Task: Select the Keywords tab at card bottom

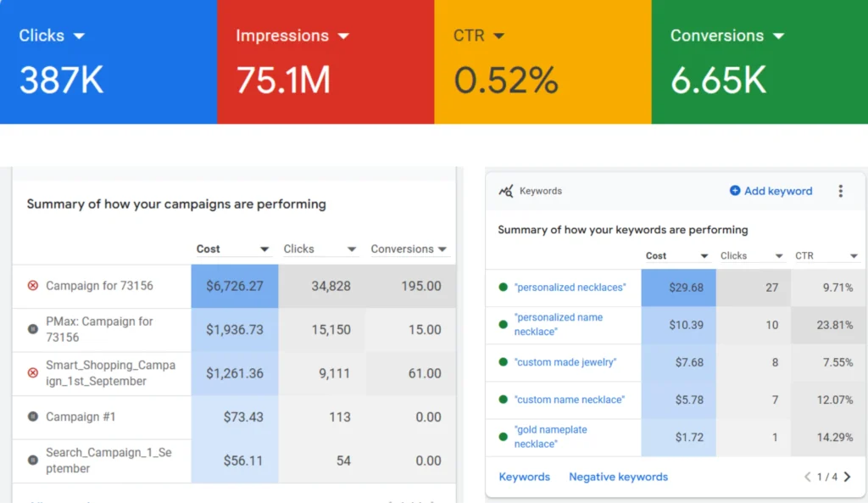Action: tap(524, 477)
